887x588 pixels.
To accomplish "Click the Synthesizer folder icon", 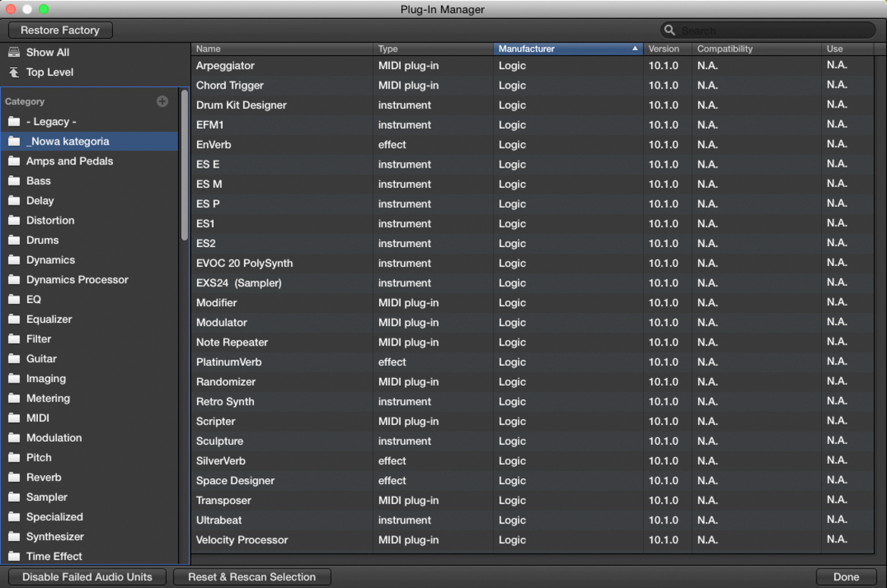I will click(14, 537).
